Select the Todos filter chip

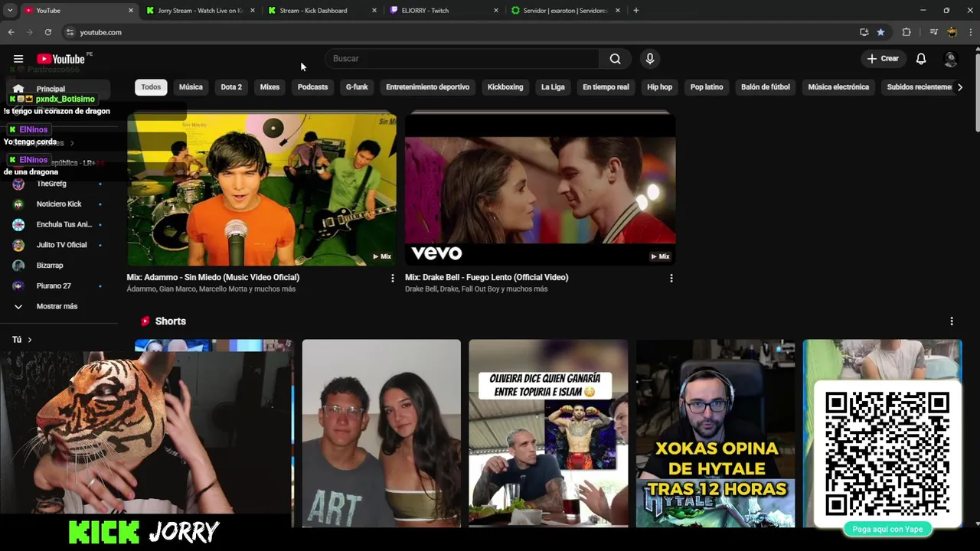(151, 86)
